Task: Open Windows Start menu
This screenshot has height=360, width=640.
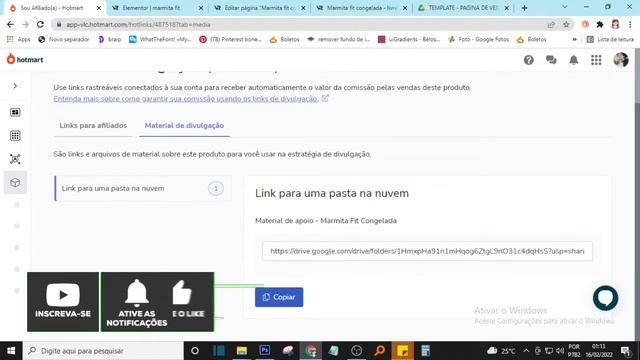Action: coord(11,351)
